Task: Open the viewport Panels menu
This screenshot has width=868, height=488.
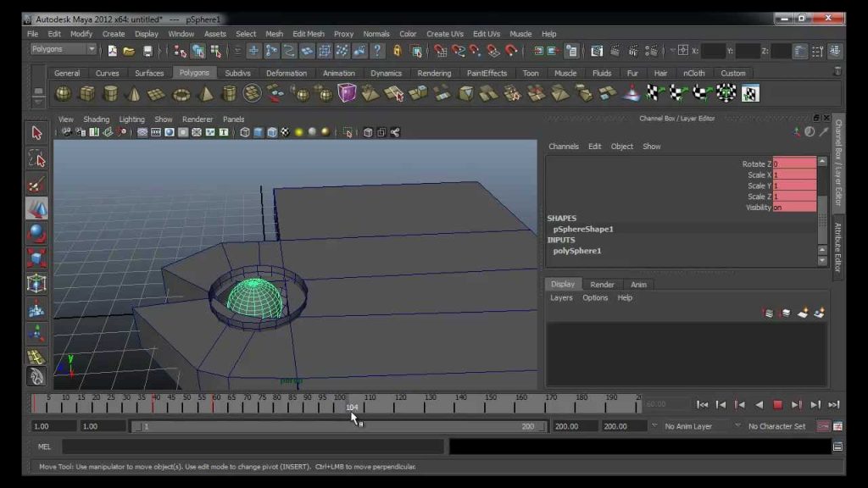Action: pos(234,119)
